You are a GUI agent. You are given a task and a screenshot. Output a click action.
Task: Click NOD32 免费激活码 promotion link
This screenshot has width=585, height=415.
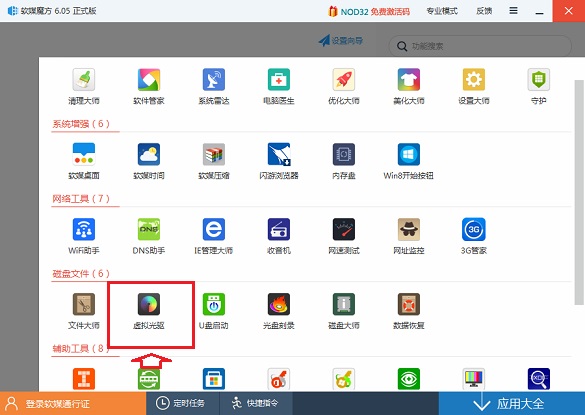tap(369, 12)
